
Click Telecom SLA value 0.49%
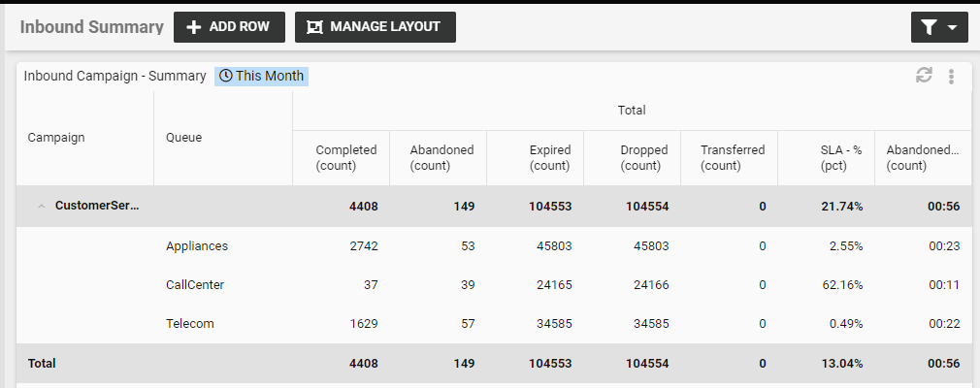click(x=846, y=324)
